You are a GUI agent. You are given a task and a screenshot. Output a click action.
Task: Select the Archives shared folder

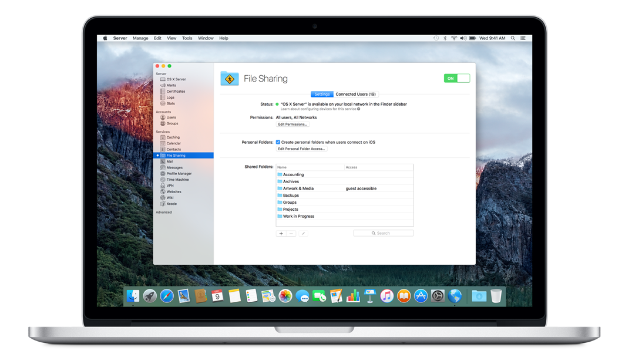[345, 182]
